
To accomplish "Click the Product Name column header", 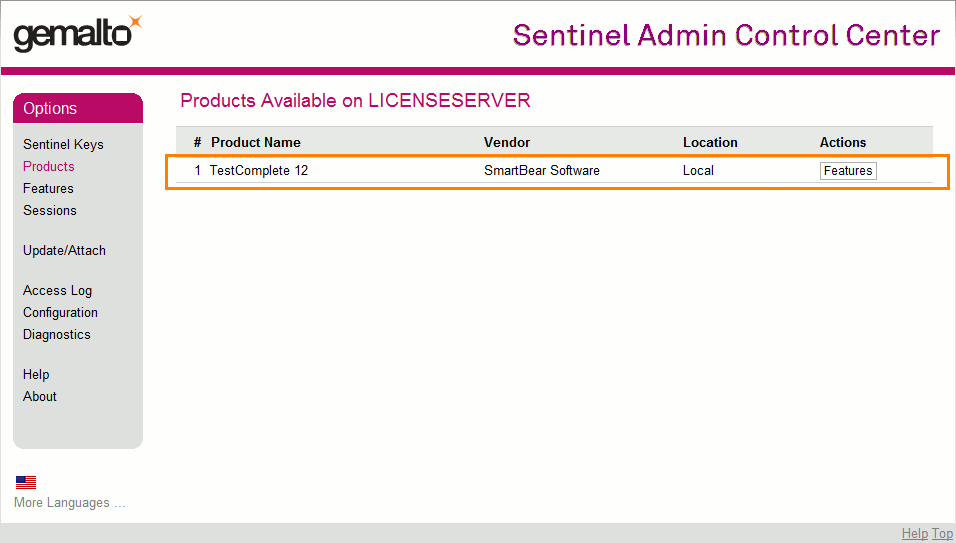I will [x=255, y=142].
